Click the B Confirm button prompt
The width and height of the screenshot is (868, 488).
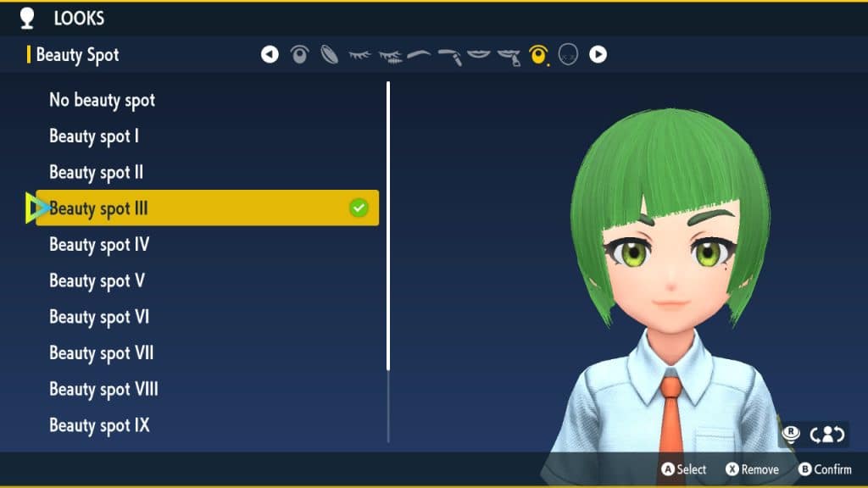(x=825, y=469)
